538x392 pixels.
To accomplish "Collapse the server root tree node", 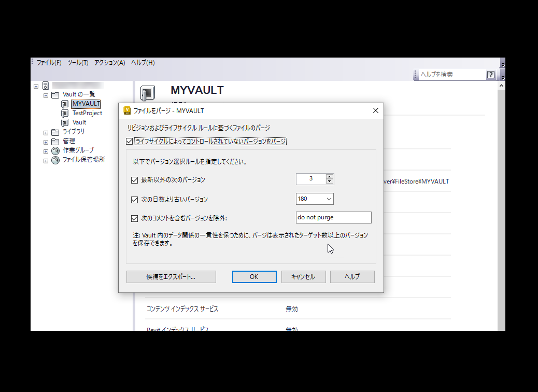I will 36,86.
